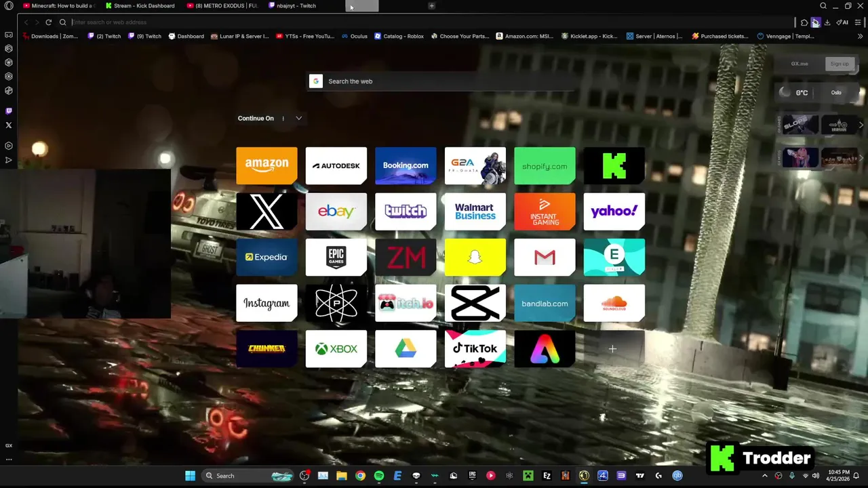Reload the current page
The width and height of the screenshot is (868, 488).
tap(48, 22)
